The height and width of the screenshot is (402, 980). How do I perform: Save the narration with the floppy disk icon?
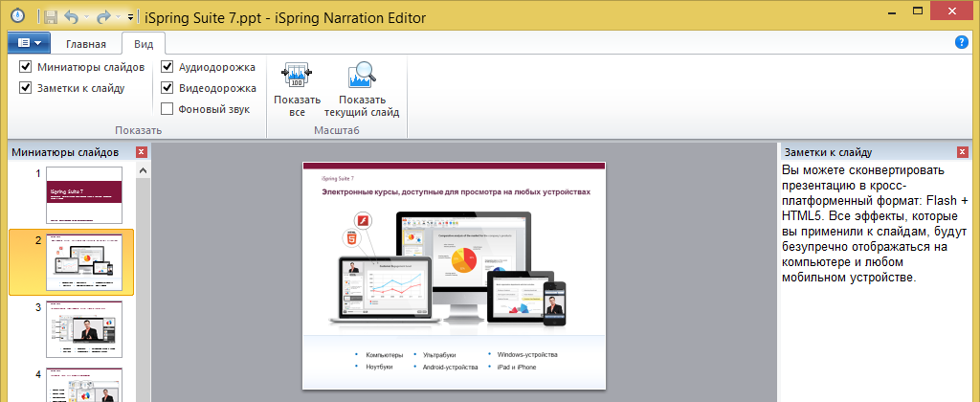coord(52,17)
